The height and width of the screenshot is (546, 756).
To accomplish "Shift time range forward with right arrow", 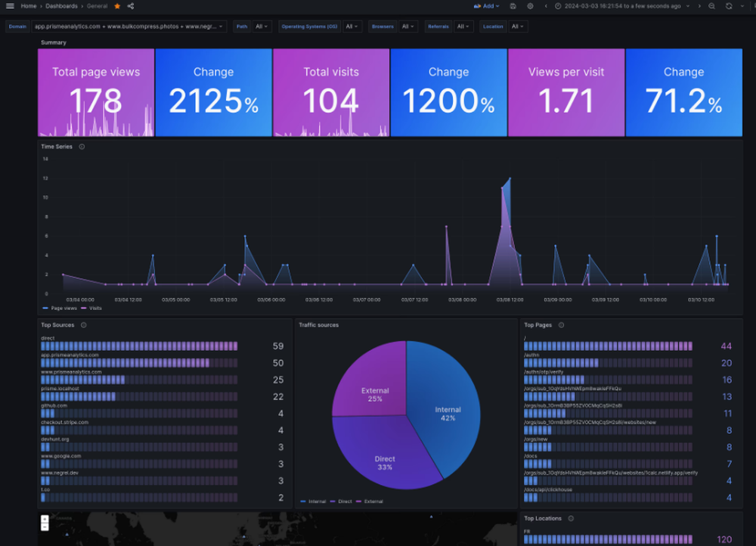I will tap(699, 6).
